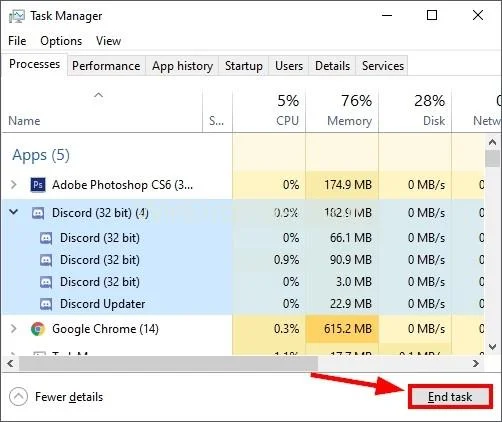Minimize the Task Manager window
Screen dimensions: 502x422
pyautogui.click(x=387, y=15)
